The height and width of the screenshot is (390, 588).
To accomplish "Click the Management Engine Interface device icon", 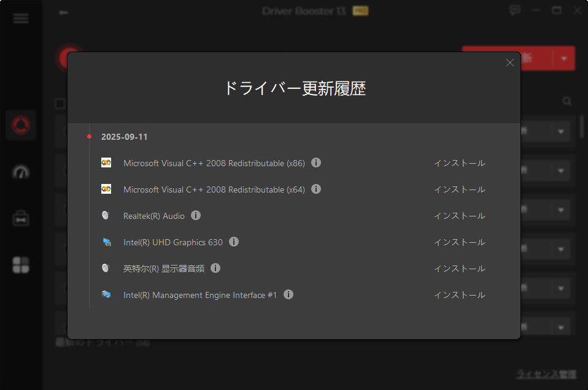I will [106, 294].
